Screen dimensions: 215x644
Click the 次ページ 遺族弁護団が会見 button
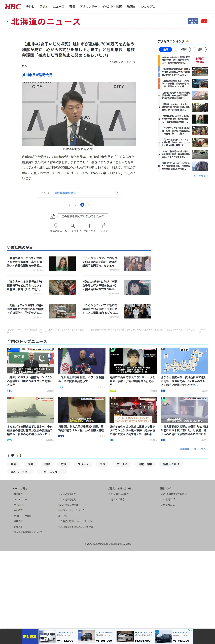pos(79,193)
